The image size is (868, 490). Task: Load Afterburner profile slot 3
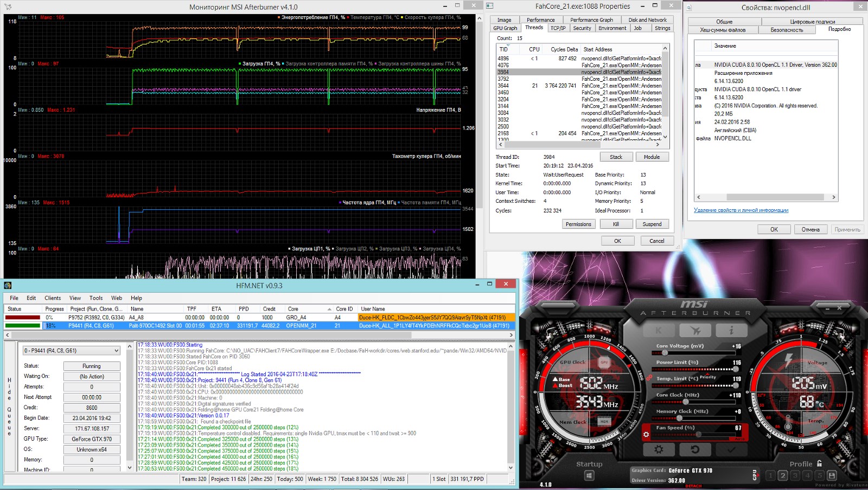tap(795, 475)
